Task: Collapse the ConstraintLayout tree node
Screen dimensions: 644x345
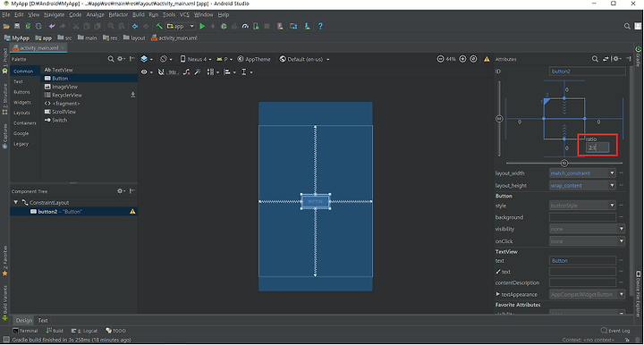Action: point(15,202)
